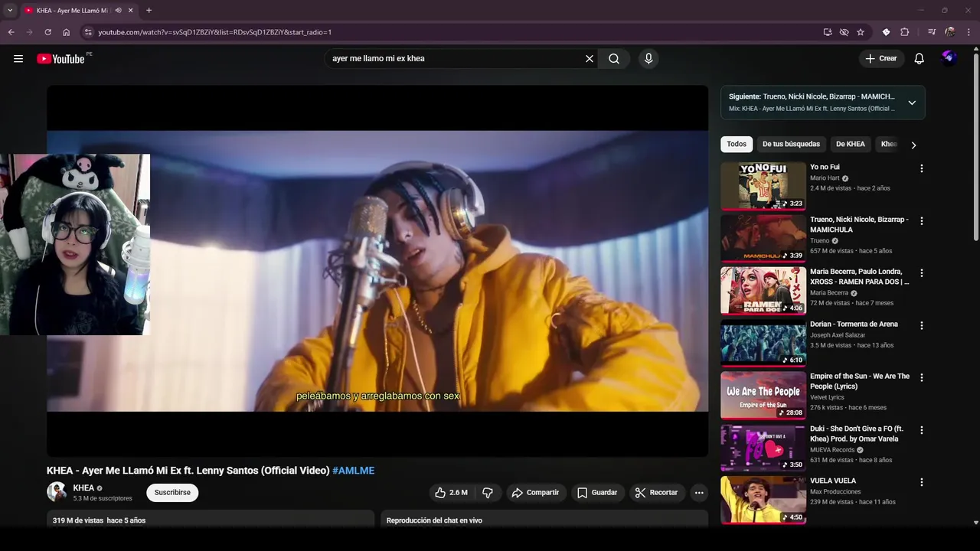Open the media control music-note icon
Image resolution: width=980 pixels, height=551 pixels.
[932, 32]
